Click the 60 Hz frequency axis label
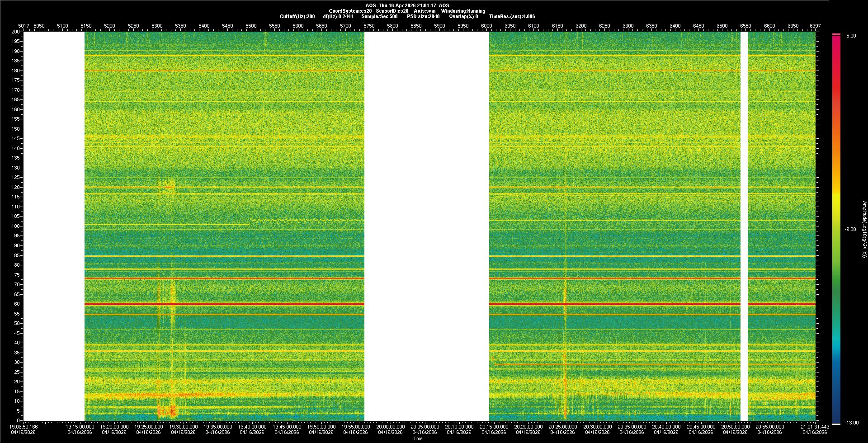Viewport: 868px width, 443px height. point(17,304)
